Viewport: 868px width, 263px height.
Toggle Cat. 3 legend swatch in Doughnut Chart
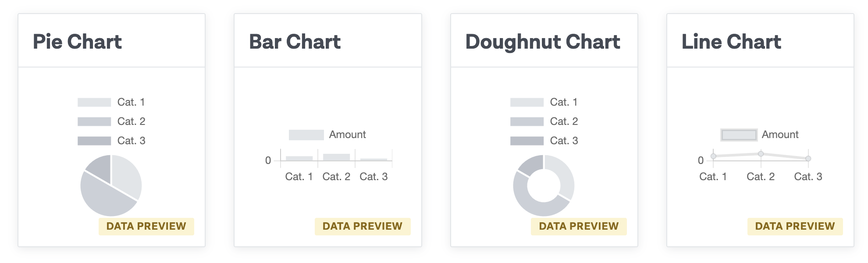click(527, 141)
